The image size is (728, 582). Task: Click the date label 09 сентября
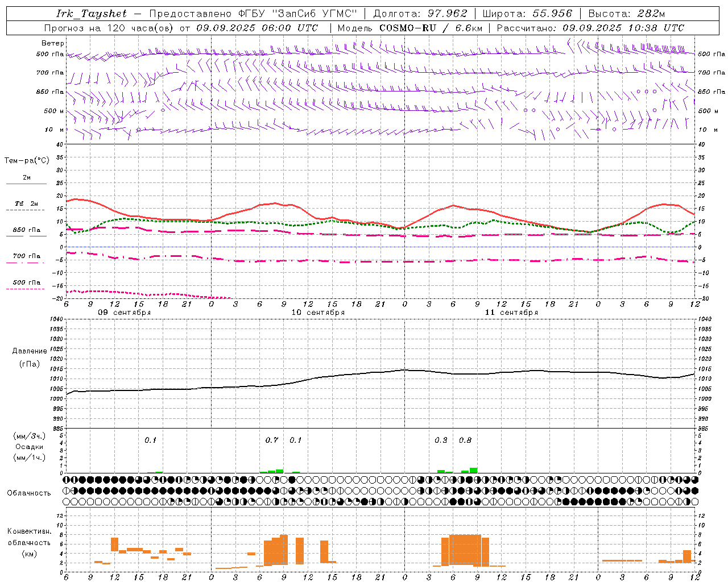124,313
